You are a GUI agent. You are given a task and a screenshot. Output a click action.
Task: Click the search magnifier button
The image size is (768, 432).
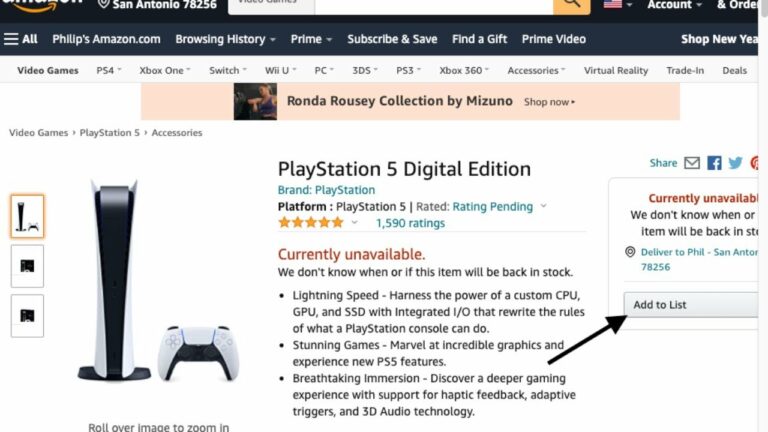(572, 5)
